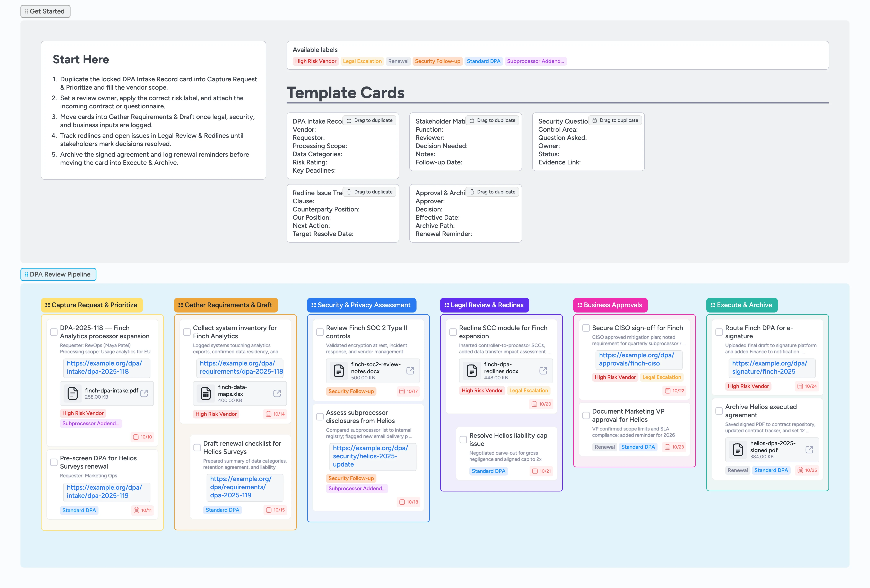The image size is (870, 588).
Task: Select the DPA Review Pipeline board tab
Action: [58, 274]
